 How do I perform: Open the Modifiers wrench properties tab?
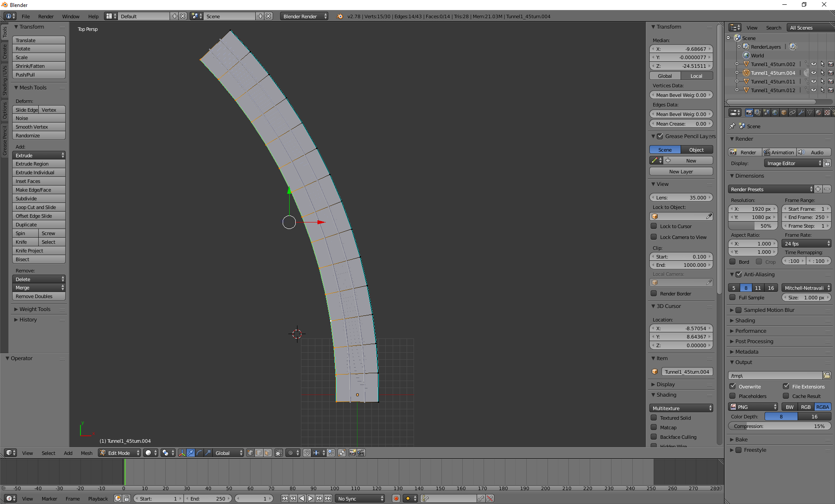coord(801,113)
